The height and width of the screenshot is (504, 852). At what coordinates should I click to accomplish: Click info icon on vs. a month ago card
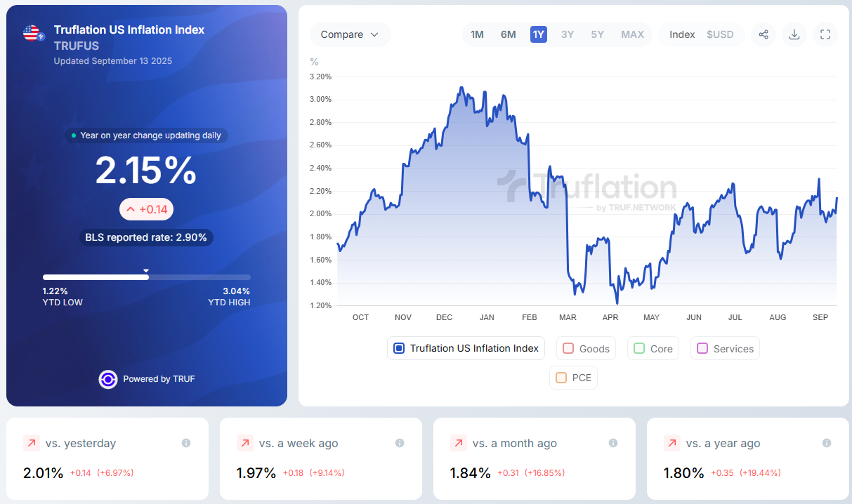pyautogui.click(x=613, y=443)
